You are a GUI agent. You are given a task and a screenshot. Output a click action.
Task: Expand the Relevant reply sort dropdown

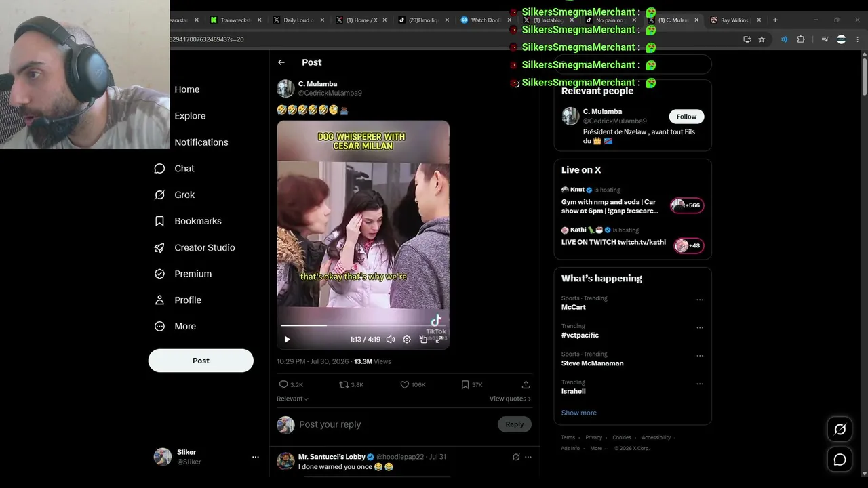tap(292, 399)
